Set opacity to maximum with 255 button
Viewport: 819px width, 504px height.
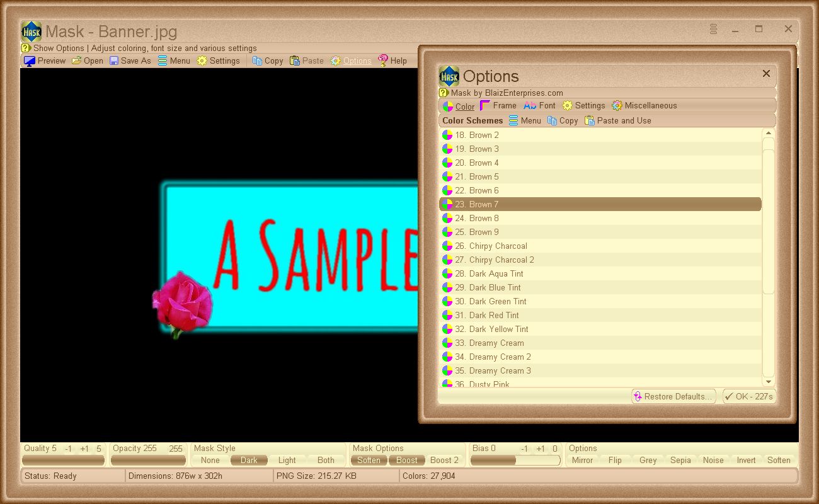tap(176, 449)
